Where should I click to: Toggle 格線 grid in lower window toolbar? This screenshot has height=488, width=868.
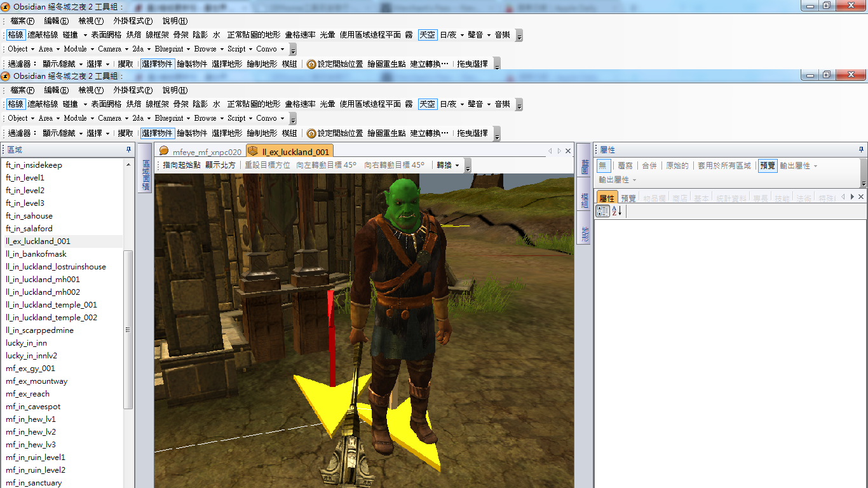(x=16, y=104)
